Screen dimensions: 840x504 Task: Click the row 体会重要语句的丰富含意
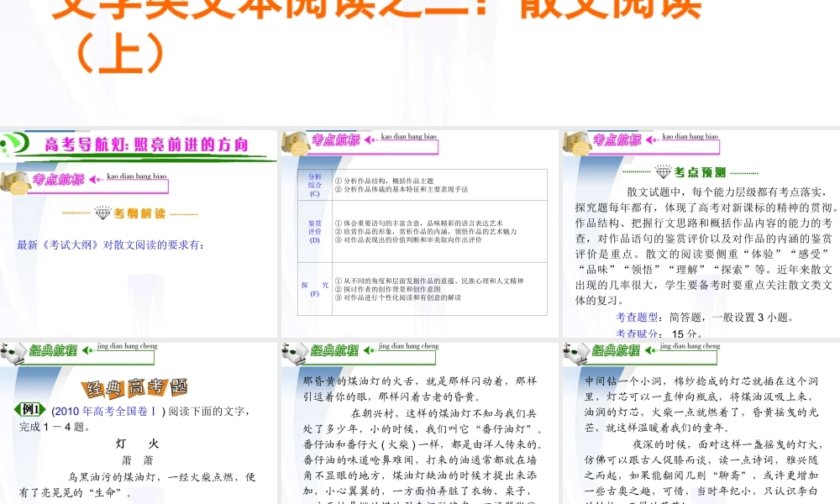[x=419, y=223]
